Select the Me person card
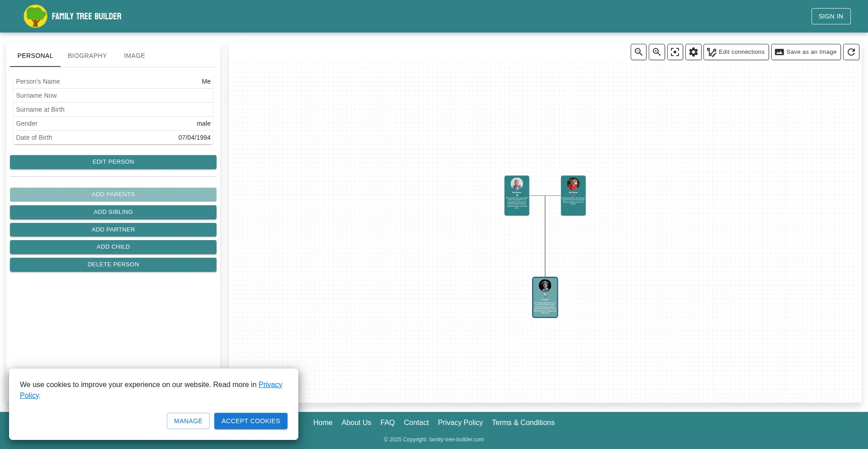The width and height of the screenshot is (868, 449). point(545,298)
